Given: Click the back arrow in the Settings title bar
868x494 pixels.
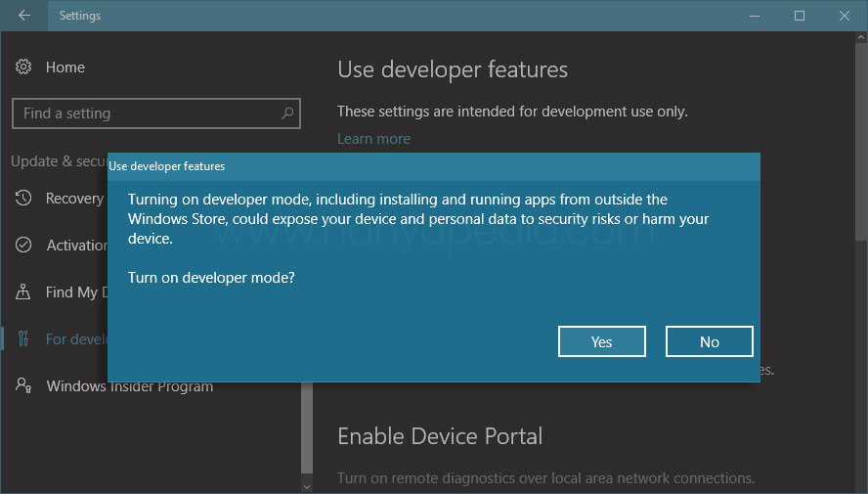Looking at the screenshot, I should [24, 16].
